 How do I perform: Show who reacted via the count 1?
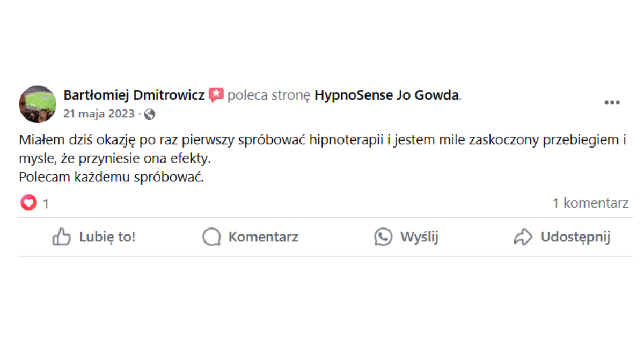coord(46,204)
